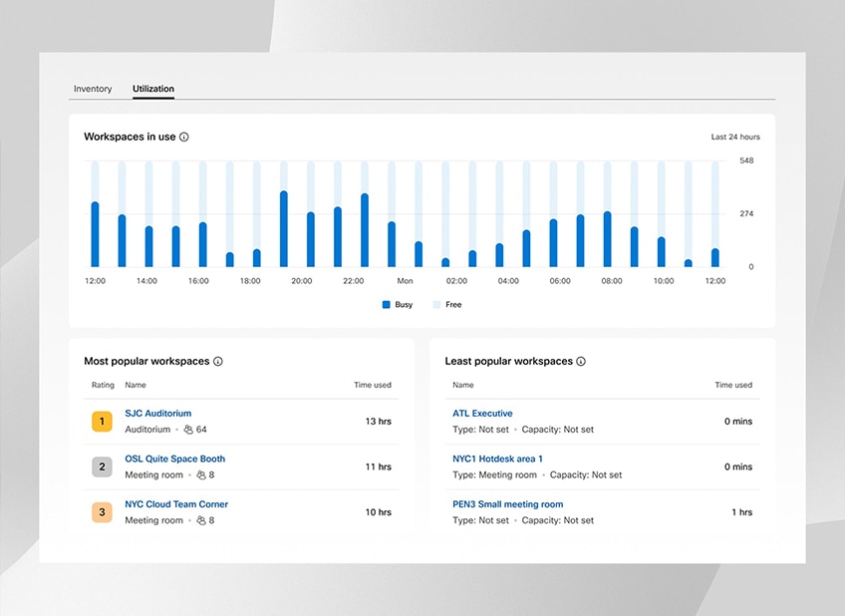Select the Utilization tab
The image size is (845, 616).
[153, 89]
